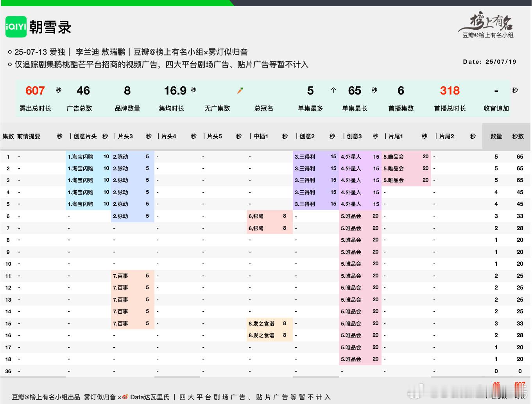Image resolution: width=532 pixels, height=404 pixels.
Task: Click the 榜上有名 calligraphy logo
Action: pos(487,22)
